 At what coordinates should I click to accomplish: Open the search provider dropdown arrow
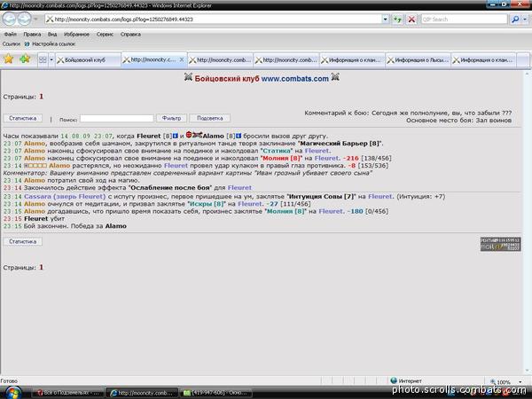[x=525, y=20]
